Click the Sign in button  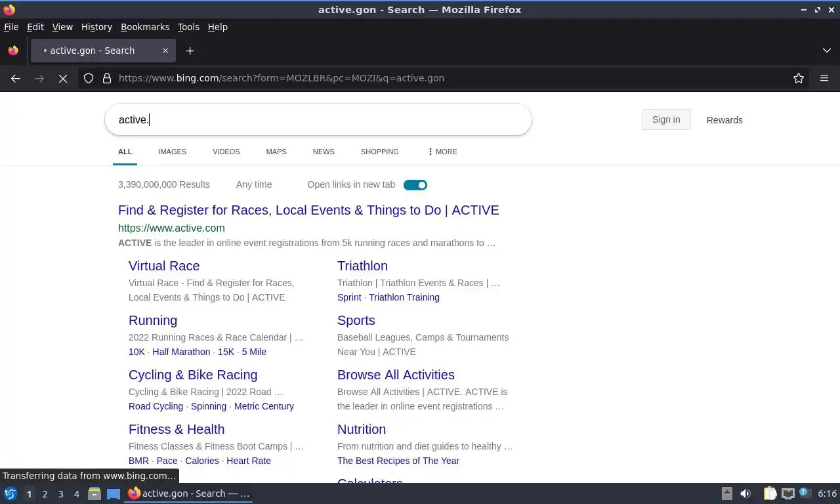666,119
